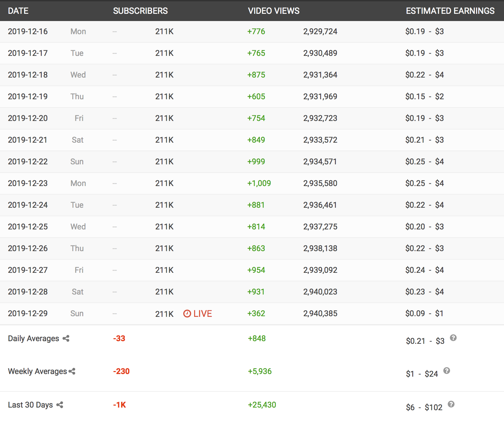Click the SUBSCRIBERS column header
The width and height of the screenshot is (504, 424).
pyautogui.click(x=140, y=11)
